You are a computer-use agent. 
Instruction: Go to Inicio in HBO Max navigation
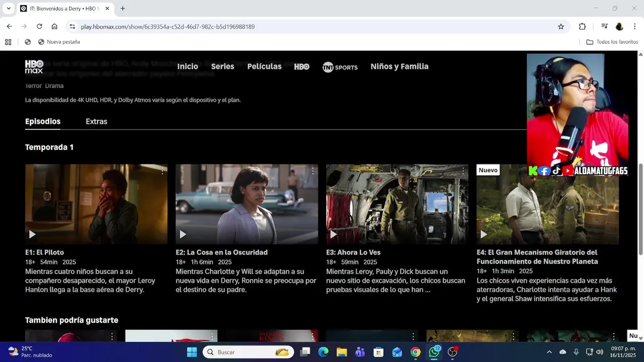tap(188, 66)
